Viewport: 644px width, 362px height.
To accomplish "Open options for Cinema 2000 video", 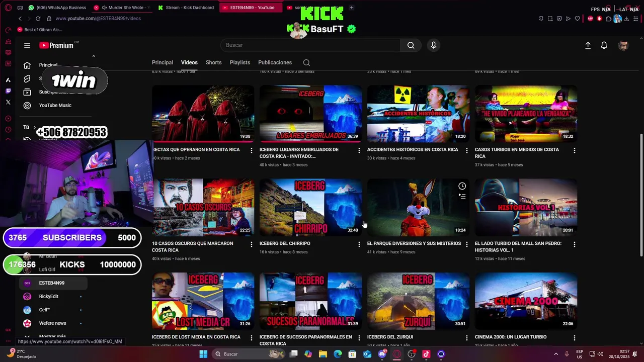I will 574,338.
